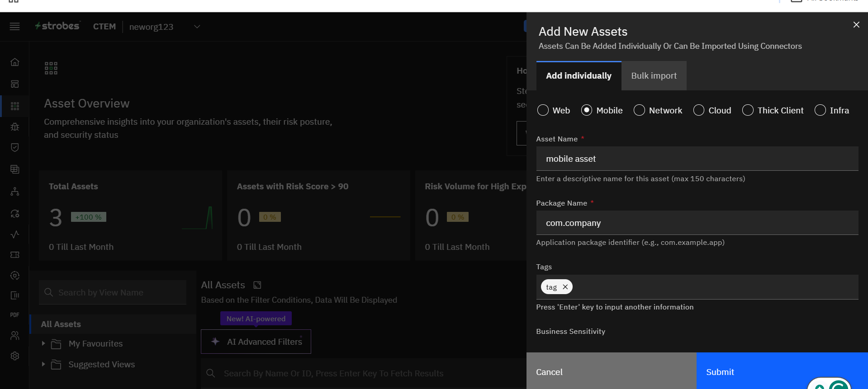The height and width of the screenshot is (389, 868).
Task: Open the settings gear in sidebar
Action: (x=15, y=356)
